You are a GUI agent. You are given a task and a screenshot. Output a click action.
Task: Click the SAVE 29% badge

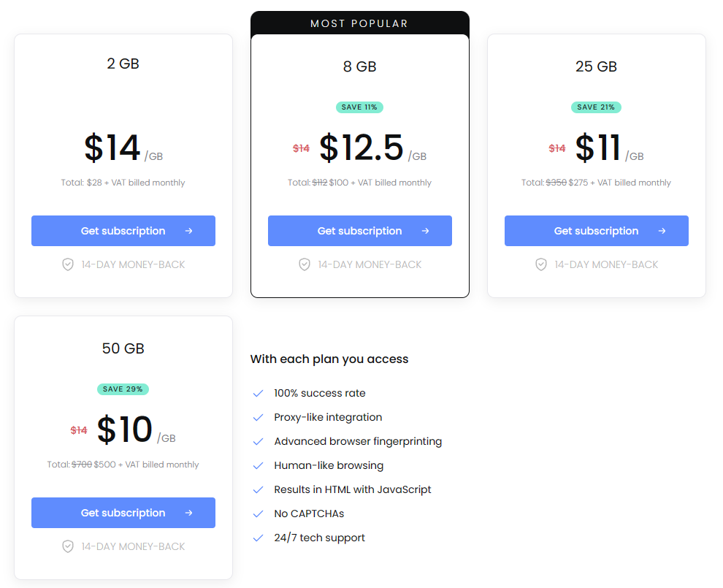pyautogui.click(x=123, y=389)
